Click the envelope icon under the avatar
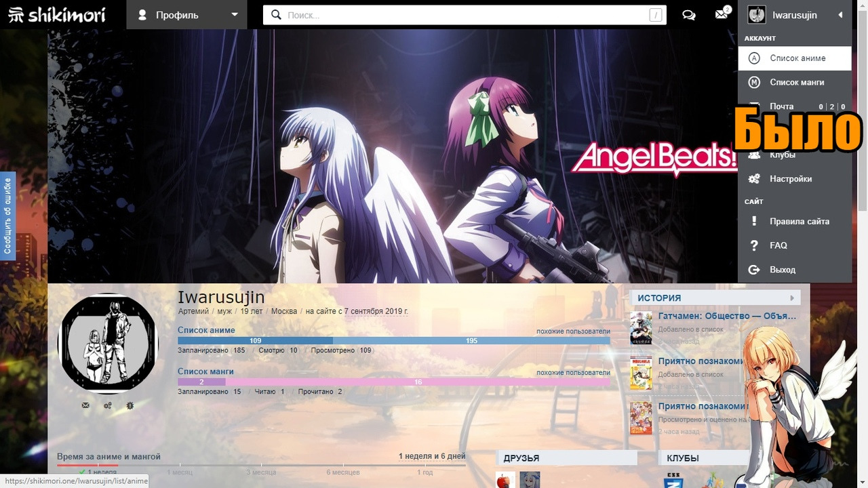 (x=85, y=405)
